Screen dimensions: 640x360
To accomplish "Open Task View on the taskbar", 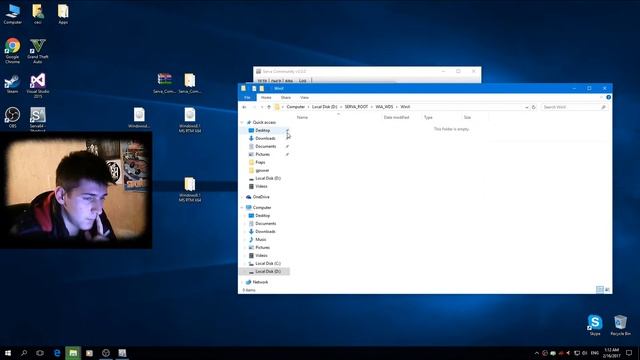I will coord(40,353).
